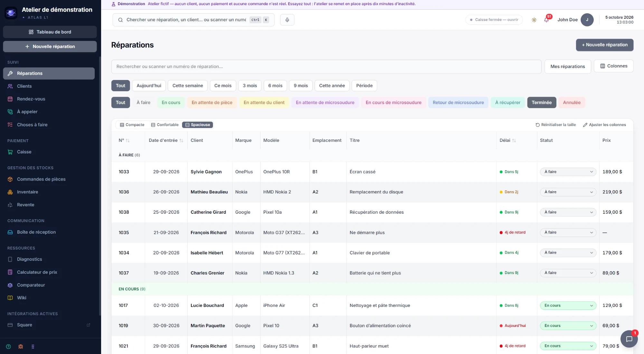Go to Rendez-vous in sidebar
Viewport: 644px width, 354px height.
[x=49, y=99]
